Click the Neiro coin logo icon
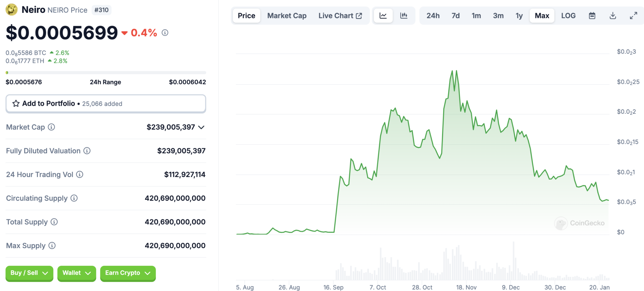Screen dimensions: 644x291 point(12,10)
